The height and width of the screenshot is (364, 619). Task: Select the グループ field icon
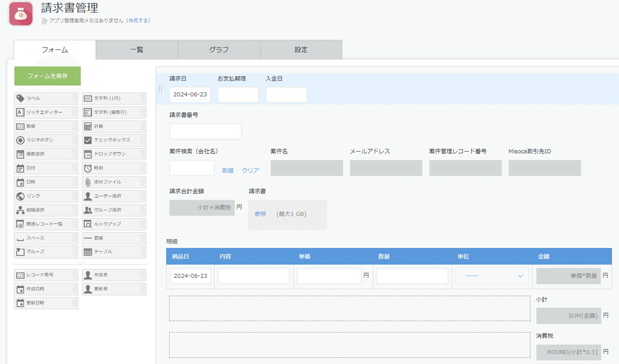(20, 252)
